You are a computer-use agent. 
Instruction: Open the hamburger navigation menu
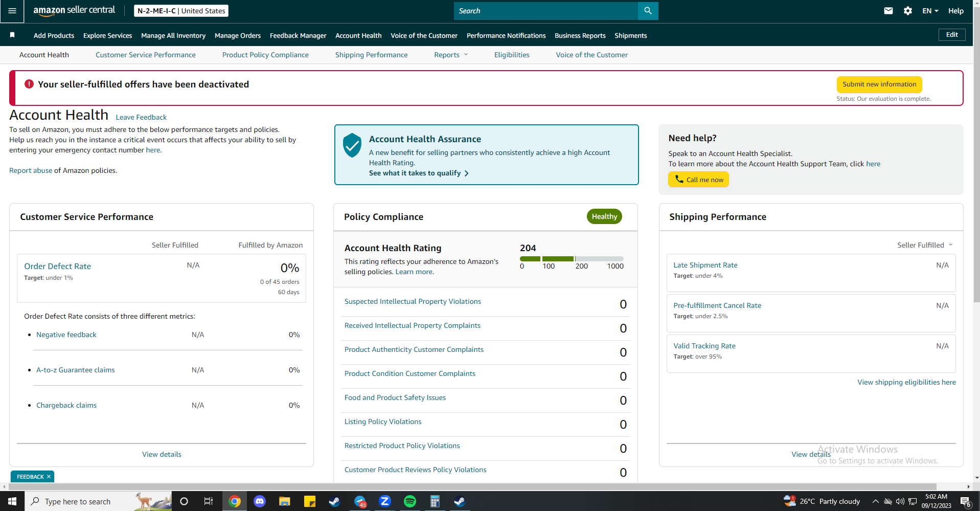(x=12, y=11)
